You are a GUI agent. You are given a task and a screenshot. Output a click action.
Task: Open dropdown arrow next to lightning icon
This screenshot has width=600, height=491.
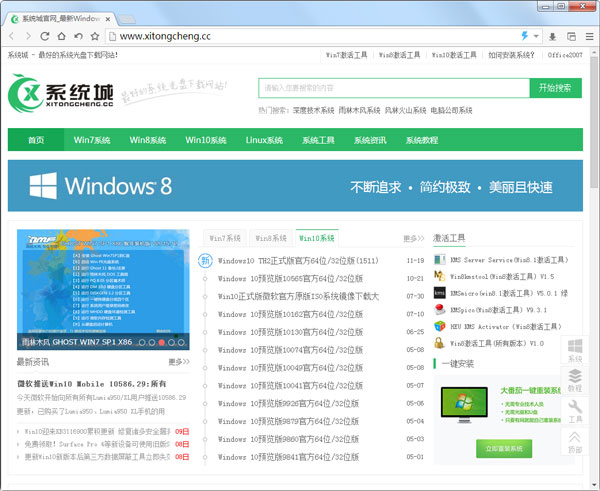click(x=536, y=36)
